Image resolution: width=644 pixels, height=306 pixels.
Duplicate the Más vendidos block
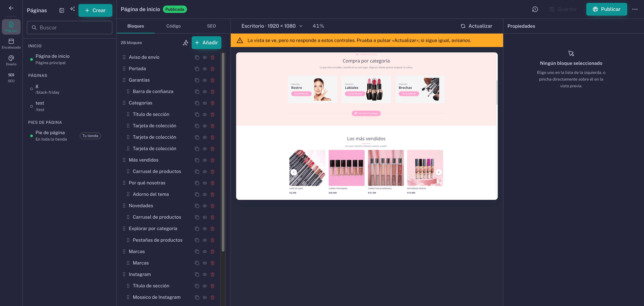click(x=197, y=160)
